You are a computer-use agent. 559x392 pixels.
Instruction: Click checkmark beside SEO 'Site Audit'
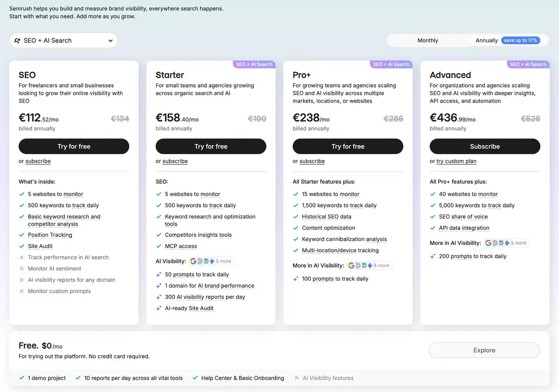[x=21, y=246]
